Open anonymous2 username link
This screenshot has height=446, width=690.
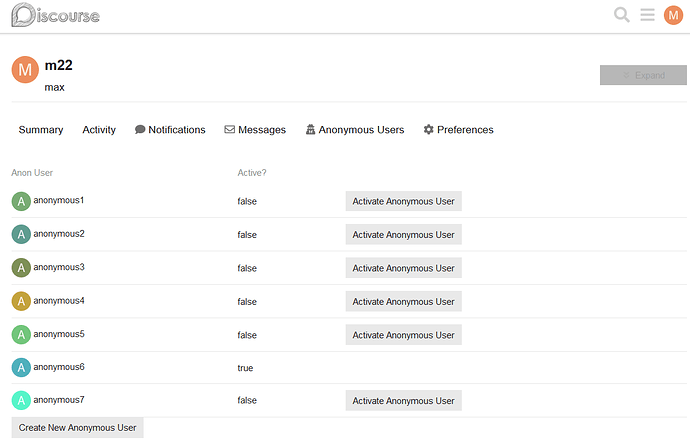click(x=59, y=234)
